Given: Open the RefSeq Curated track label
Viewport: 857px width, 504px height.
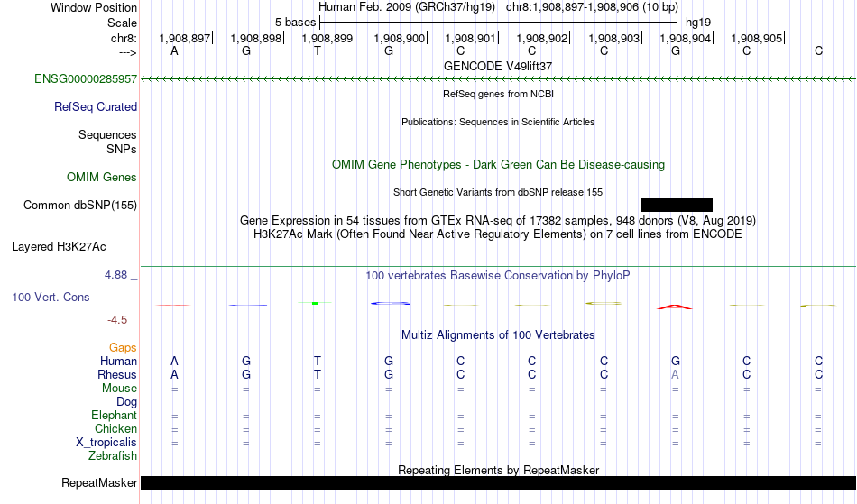Looking at the screenshot, I should click(x=95, y=107).
